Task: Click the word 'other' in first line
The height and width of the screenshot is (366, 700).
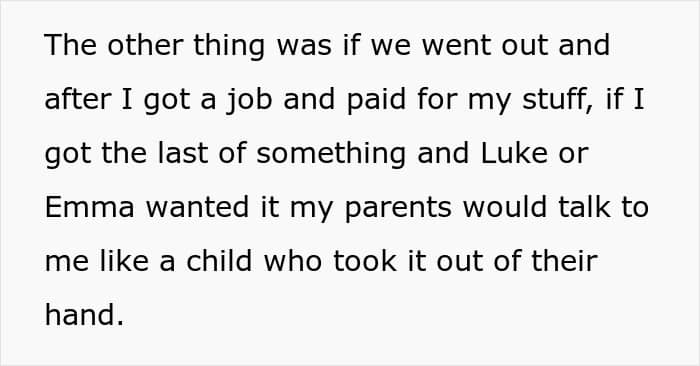Action: (x=145, y=45)
